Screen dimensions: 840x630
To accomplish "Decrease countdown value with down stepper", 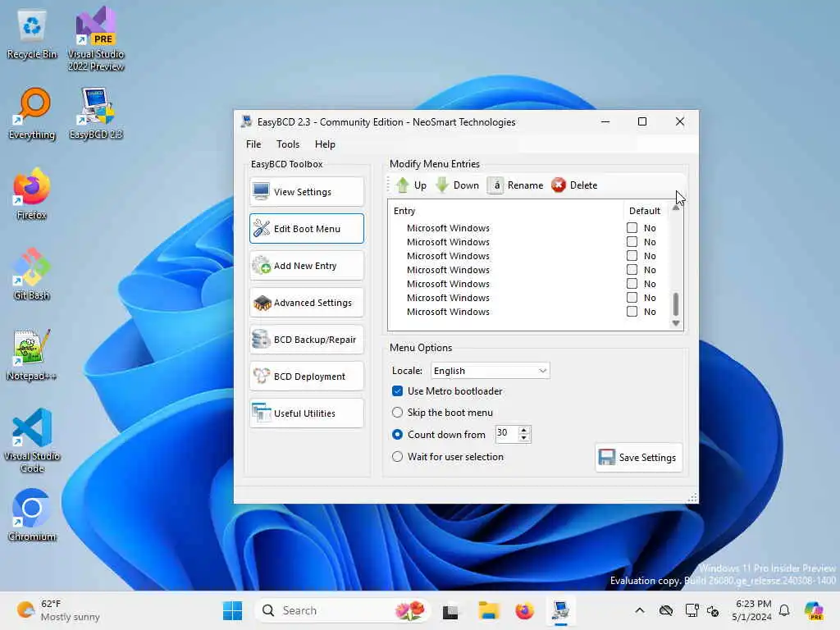I will [x=524, y=438].
